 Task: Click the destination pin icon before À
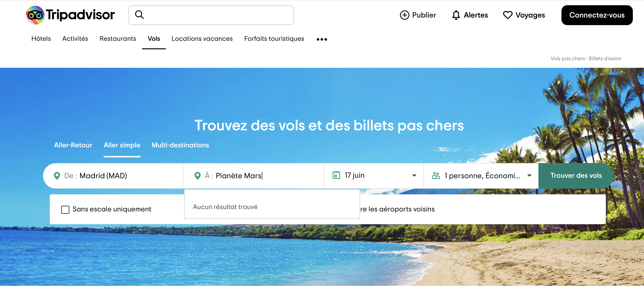point(197,176)
